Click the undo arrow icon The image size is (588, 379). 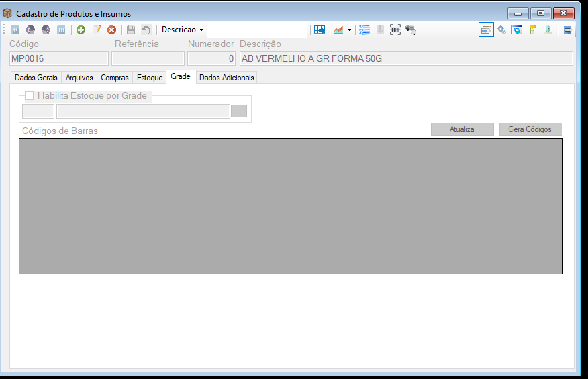[146, 30]
